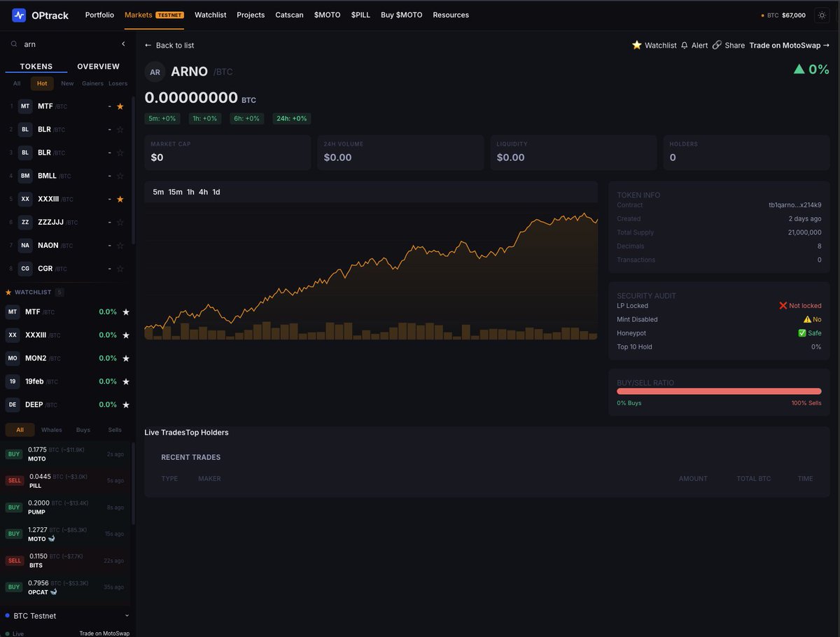Viewport: 840px width, 637px height.
Task: Toggle watchlist star for BMLL row
Action: (x=120, y=176)
